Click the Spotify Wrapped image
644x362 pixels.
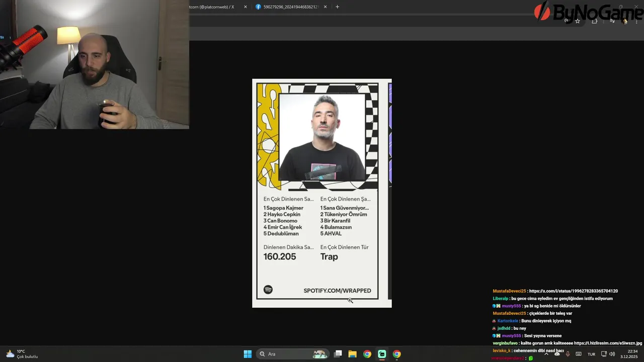(322, 193)
